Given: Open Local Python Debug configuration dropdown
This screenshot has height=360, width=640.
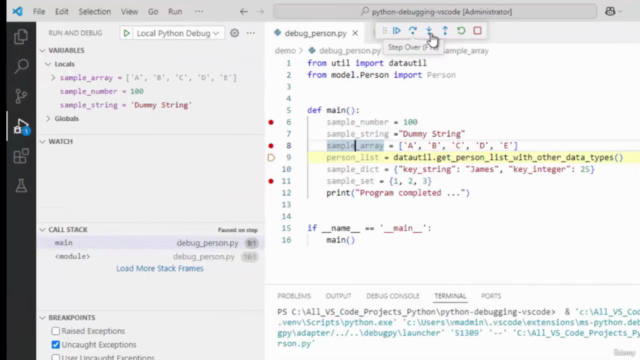Looking at the screenshot, I should [x=178, y=33].
